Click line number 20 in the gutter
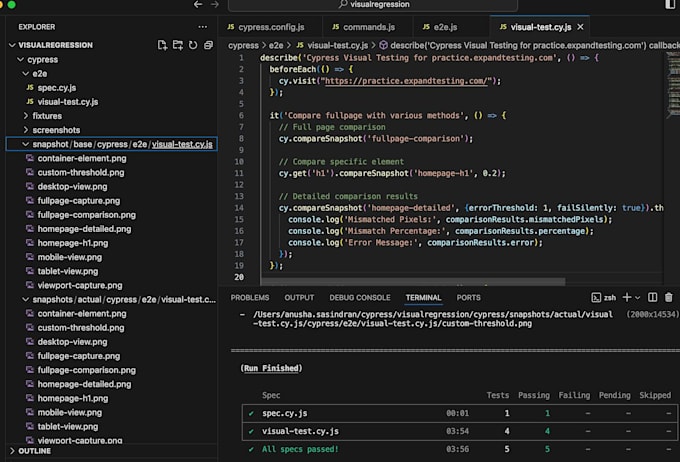Viewport: 680px width, 462px height. 239,277
